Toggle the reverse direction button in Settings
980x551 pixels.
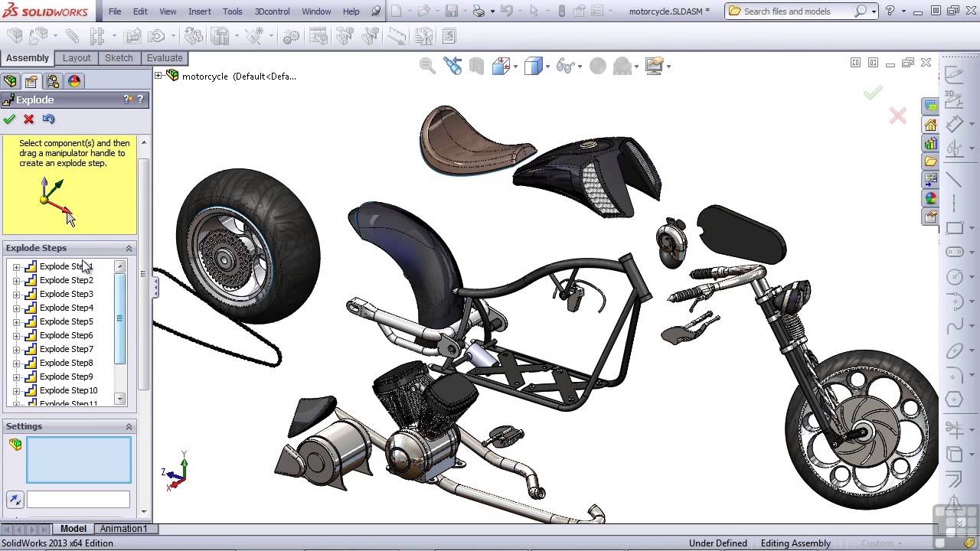pos(15,500)
